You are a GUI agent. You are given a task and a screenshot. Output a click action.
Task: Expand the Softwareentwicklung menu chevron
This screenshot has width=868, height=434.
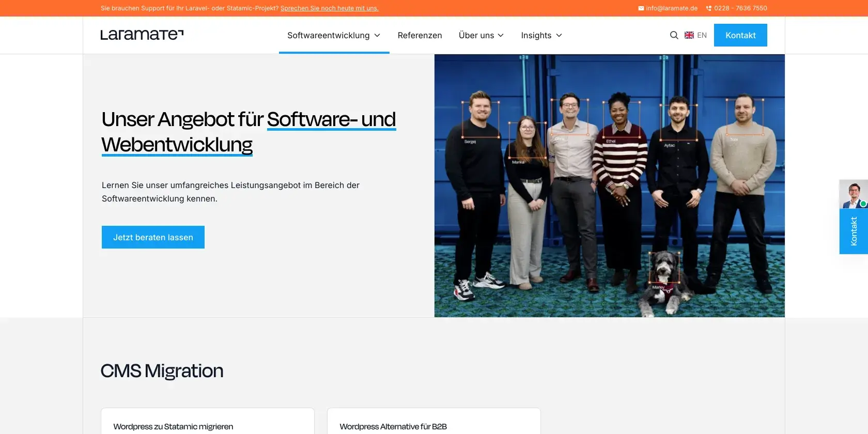point(377,35)
